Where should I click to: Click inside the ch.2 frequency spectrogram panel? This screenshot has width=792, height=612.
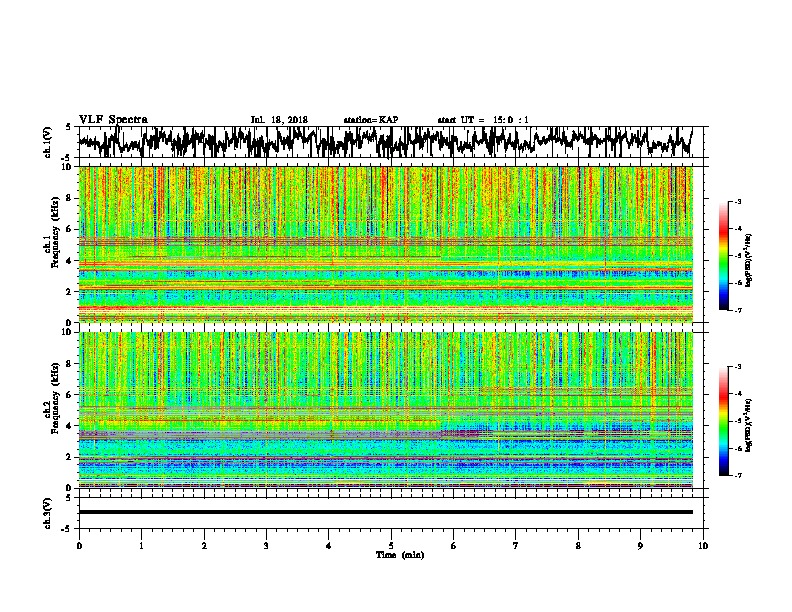click(x=386, y=410)
